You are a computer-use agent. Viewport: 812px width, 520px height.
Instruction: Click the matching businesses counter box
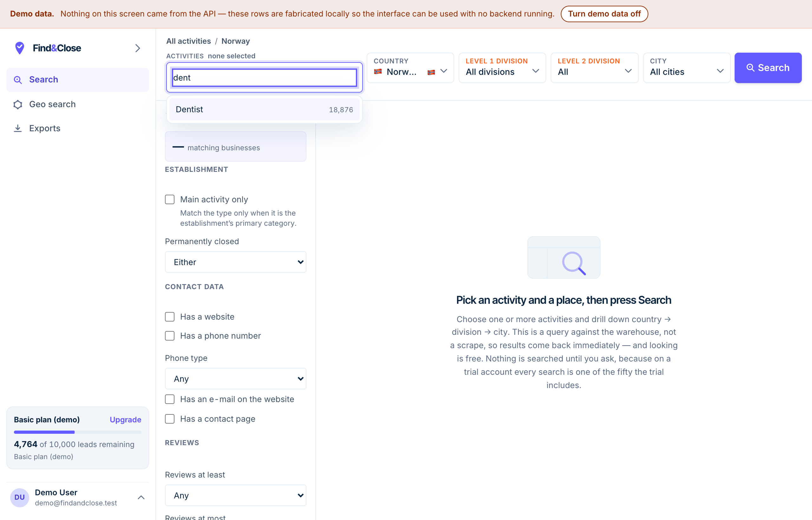235,146
